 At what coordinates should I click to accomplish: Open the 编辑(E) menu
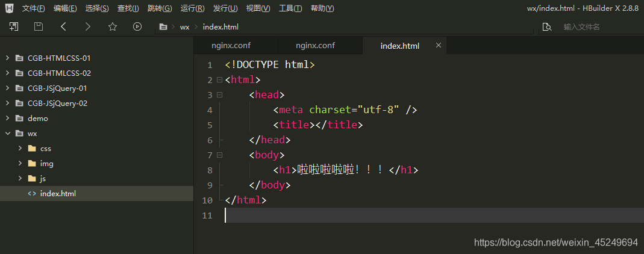65,8
